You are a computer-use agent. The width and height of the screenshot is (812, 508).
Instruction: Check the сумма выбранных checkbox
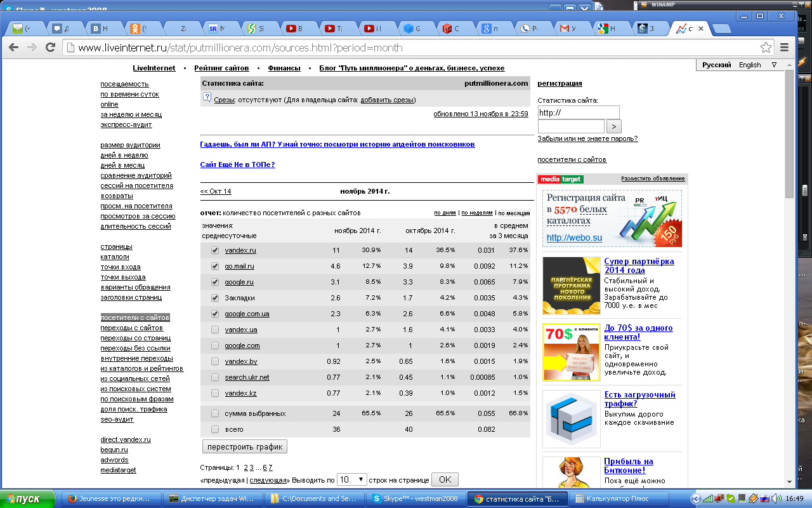point(215,413)
